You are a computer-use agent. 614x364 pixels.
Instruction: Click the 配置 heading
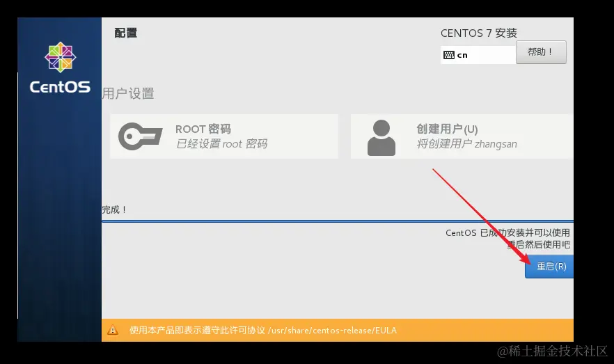coord(126,33)
